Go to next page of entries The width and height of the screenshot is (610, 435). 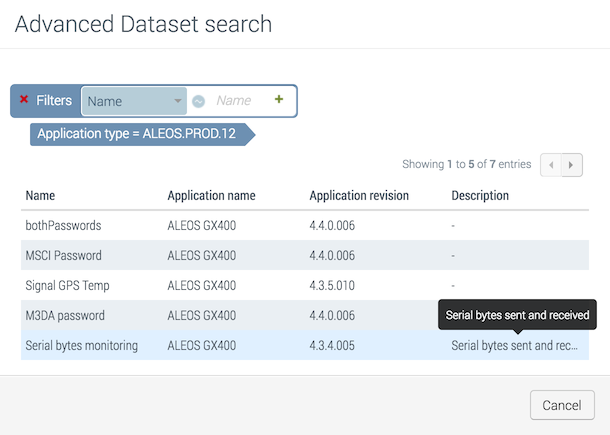coord(572,165)
